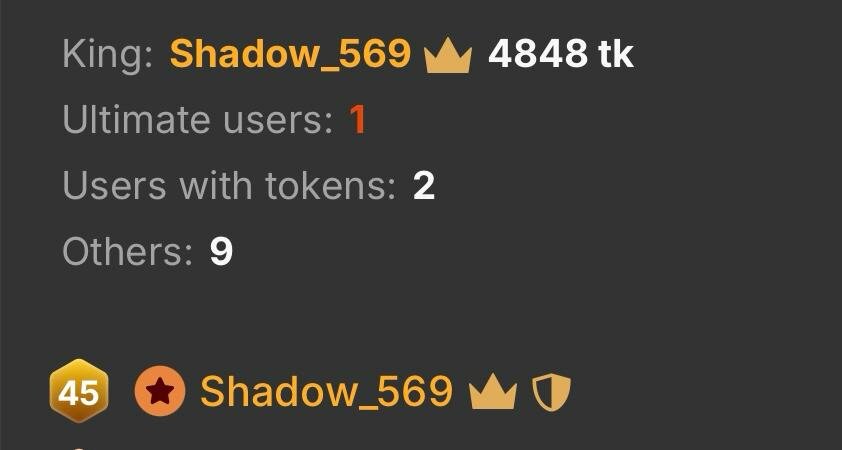
Task: Click the Users with tokens count 2
Action: click(x=424, y=186)
